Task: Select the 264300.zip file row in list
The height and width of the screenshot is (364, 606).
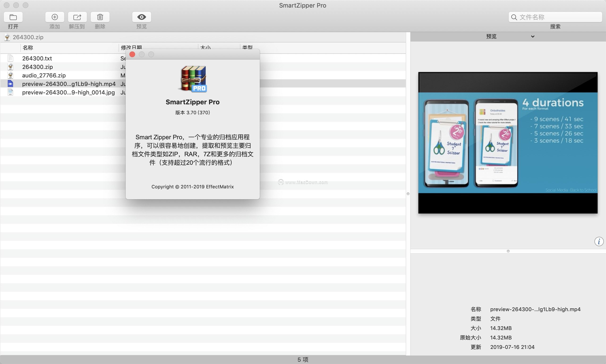Action: point(203,67)
